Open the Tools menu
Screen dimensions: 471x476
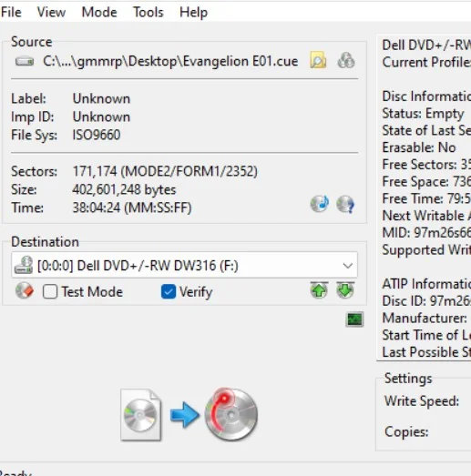[x=148, y=13]
